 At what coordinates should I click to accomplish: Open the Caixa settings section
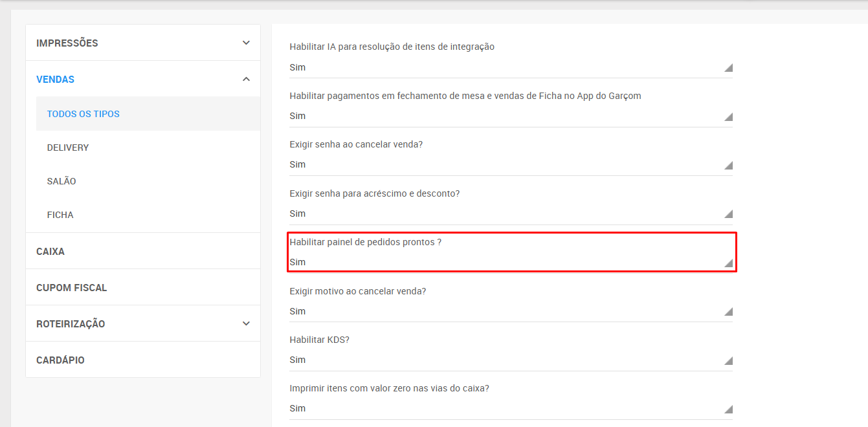pyautogui.click(x=50, y=251)
